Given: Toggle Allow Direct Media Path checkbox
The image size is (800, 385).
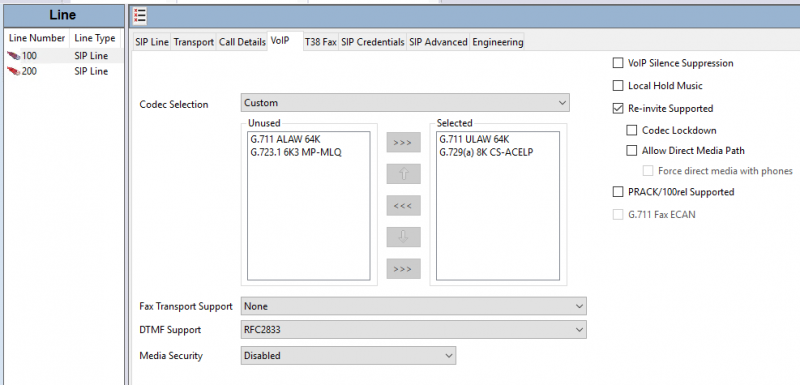Looking at the screenshot, I should pyautogui.click(x=632, y=150).
